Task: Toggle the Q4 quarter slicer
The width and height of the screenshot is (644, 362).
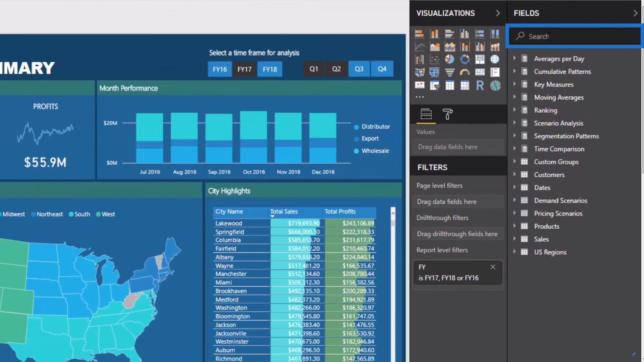Action: coord(382,69)
